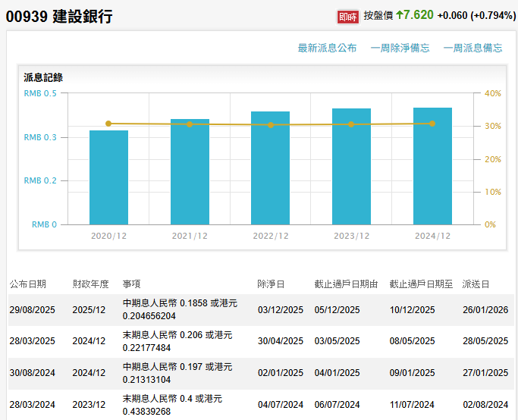Click the green up arrow beside the price

[398, 15]
